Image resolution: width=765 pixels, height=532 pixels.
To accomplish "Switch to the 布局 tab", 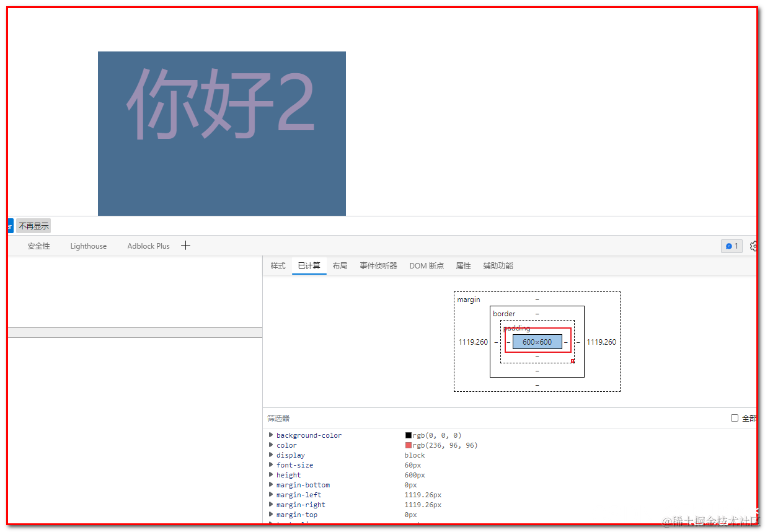I will [x=340, y=265].
